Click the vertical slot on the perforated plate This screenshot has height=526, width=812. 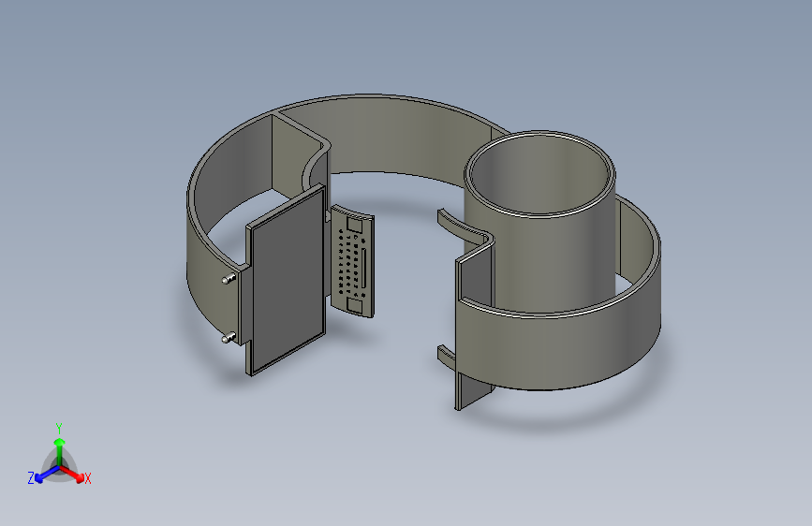[365, 269]
